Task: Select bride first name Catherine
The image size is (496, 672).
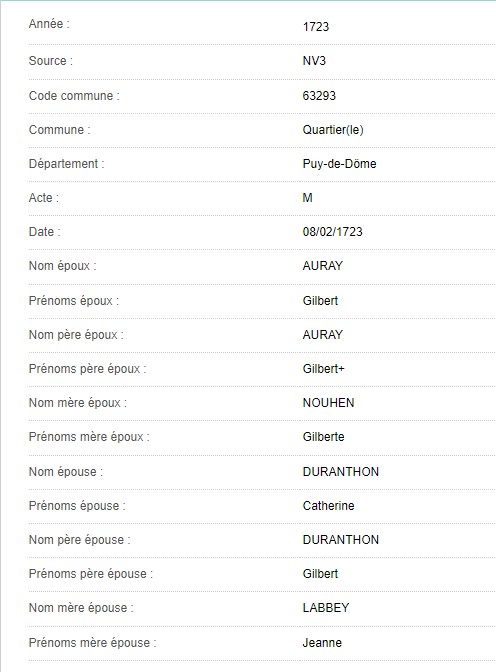Action: 328,506
